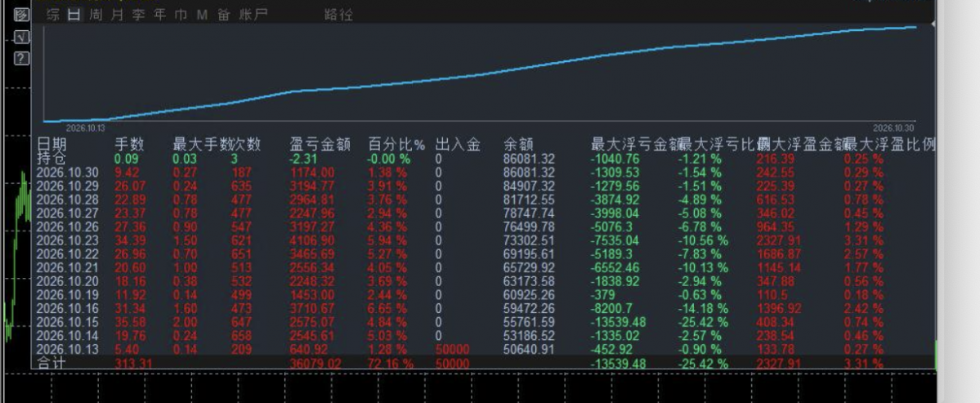980x403 pixels.
Task: Select the 2026.10.21 date row
Action: (68, 267)
